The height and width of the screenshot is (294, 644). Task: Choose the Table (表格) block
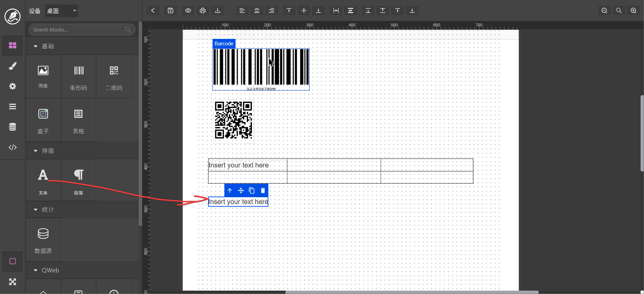click(78, 120)
